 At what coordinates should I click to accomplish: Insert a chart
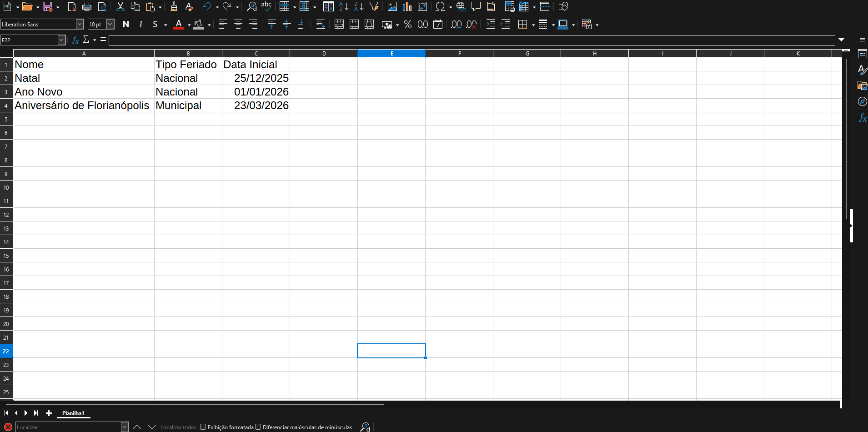click(407, 7)
